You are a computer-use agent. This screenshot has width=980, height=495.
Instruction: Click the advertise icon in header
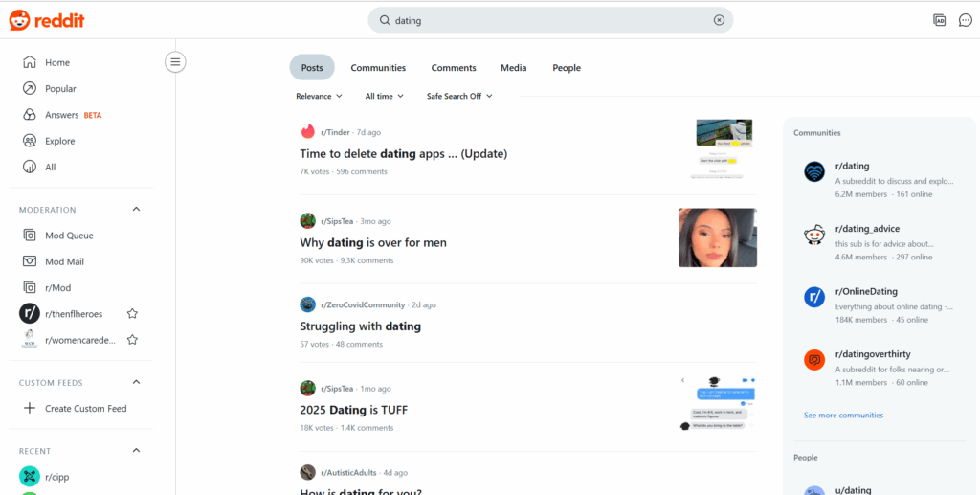(x=939, y=20)
